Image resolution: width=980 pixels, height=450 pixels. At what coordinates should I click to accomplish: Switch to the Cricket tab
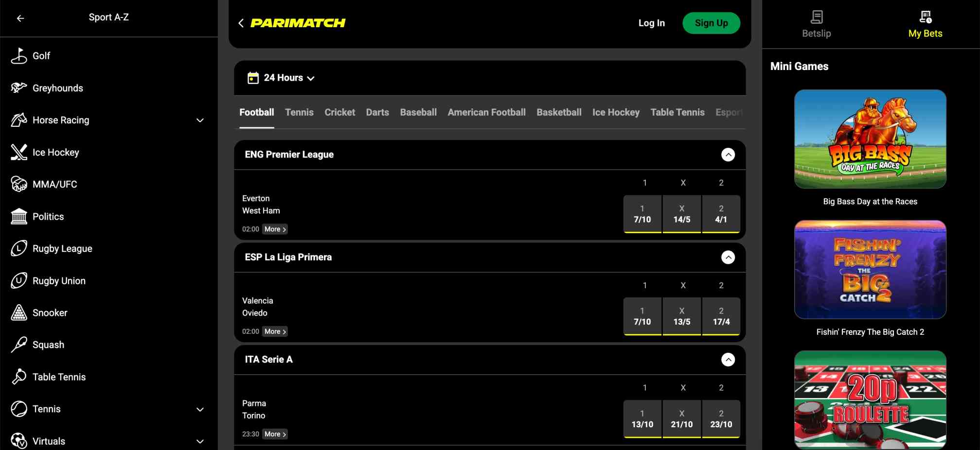tap(339, 112)
